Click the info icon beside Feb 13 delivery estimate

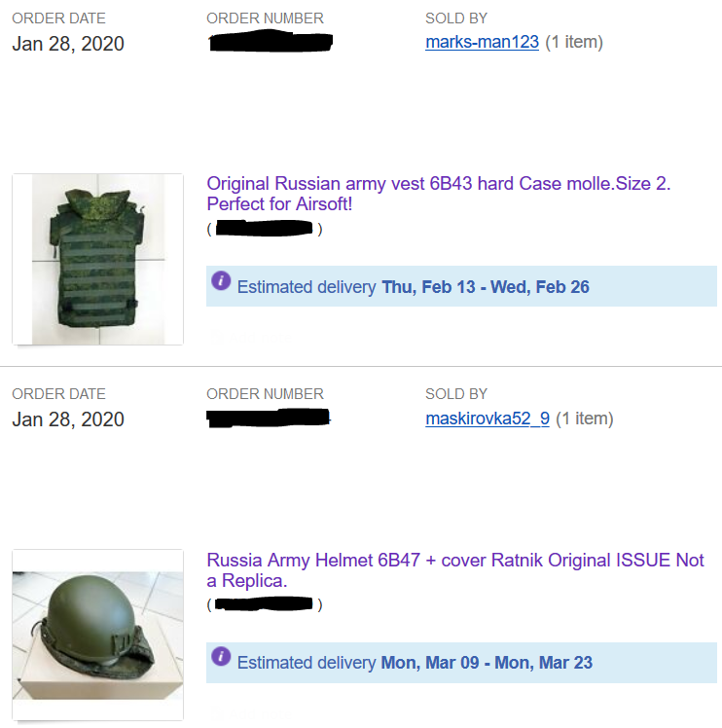tap(221, 281)
